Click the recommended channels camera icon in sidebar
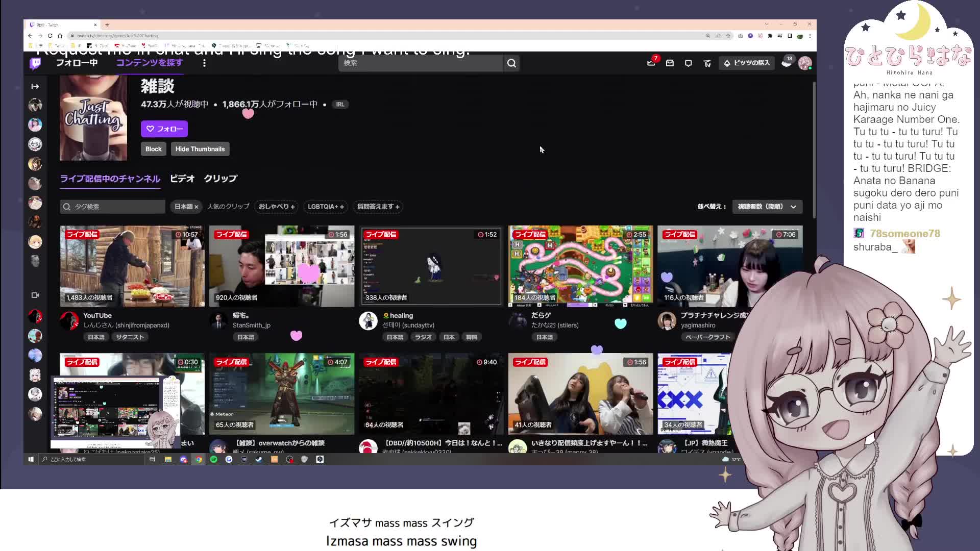 [x=35, y=295]
